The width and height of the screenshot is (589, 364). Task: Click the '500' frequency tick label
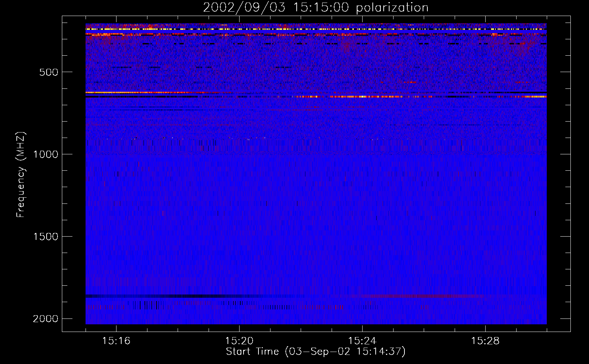click(x=48, y=72)
